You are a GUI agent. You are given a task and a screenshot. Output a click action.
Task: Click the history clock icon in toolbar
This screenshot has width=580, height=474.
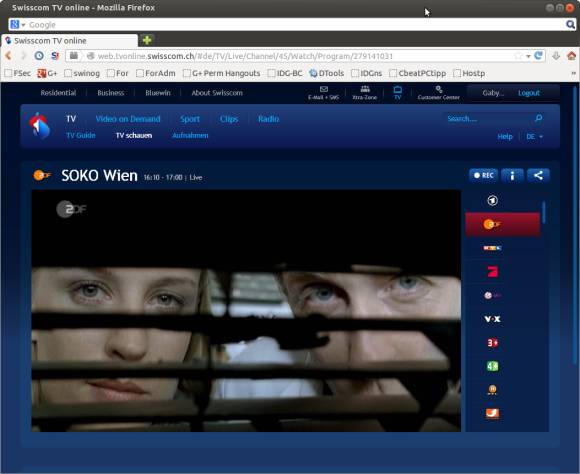39,56
